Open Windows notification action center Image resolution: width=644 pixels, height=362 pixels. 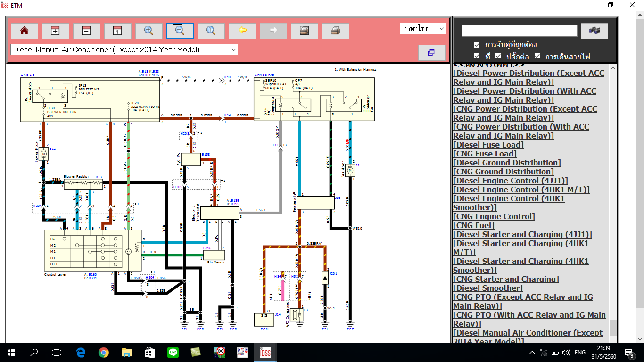629,352
